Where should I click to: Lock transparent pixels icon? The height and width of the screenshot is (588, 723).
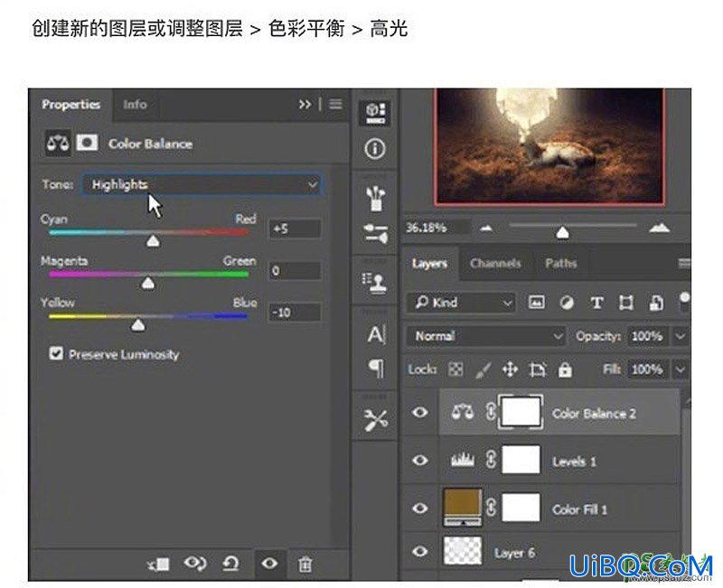click(x=455, y=369)
